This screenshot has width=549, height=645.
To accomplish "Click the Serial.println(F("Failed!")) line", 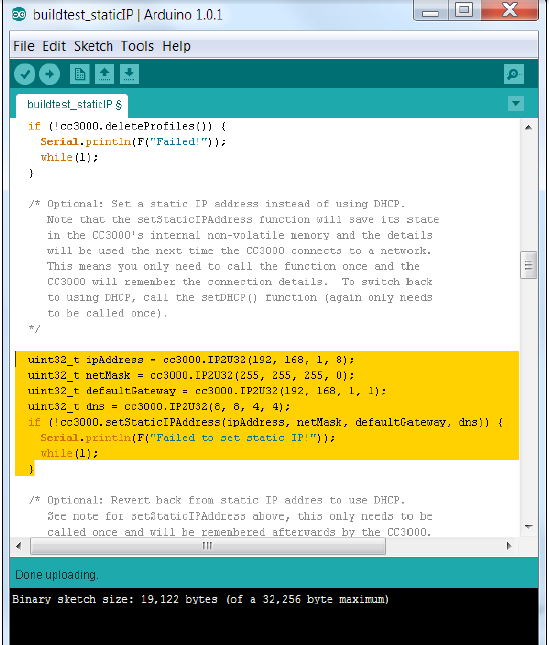I will [133, 142].
